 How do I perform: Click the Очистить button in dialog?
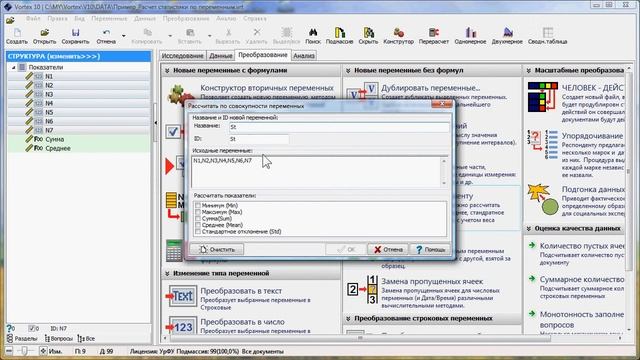(x=217, y=249)
